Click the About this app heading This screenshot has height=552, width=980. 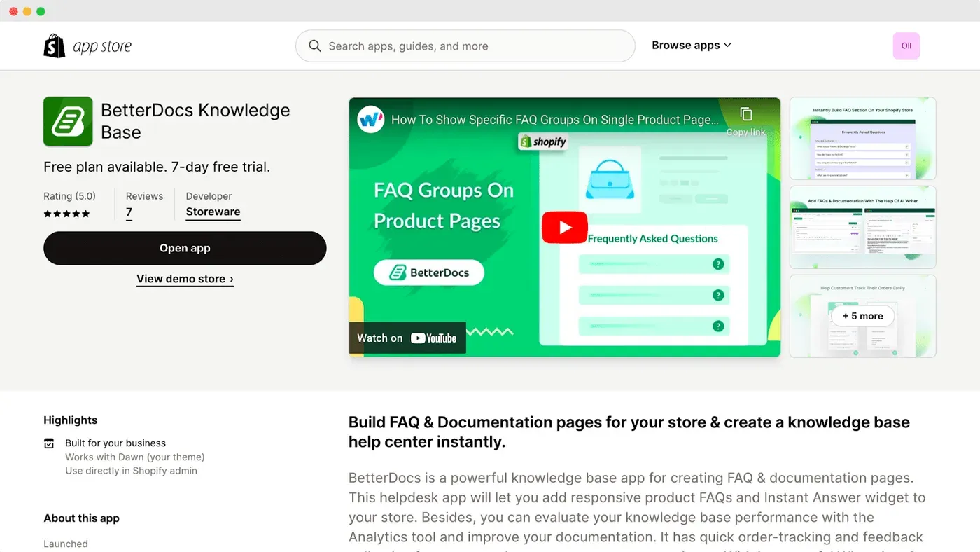pos(81,518)
